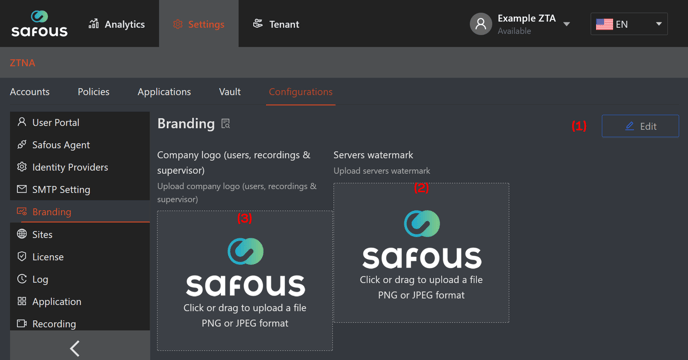Click the Log clock icon
Screen dimensions: 688x360
22,278
